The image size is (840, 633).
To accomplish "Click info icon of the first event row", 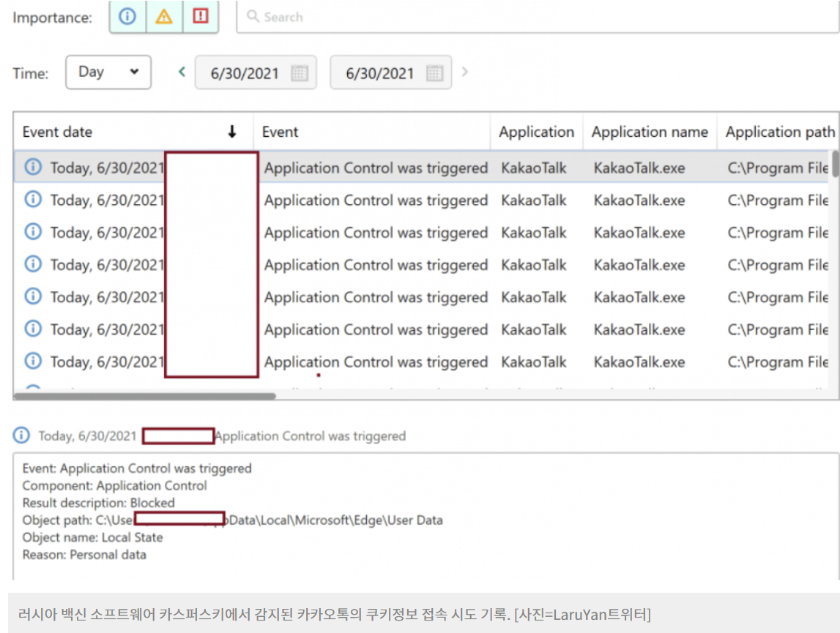I will [33, 167].
